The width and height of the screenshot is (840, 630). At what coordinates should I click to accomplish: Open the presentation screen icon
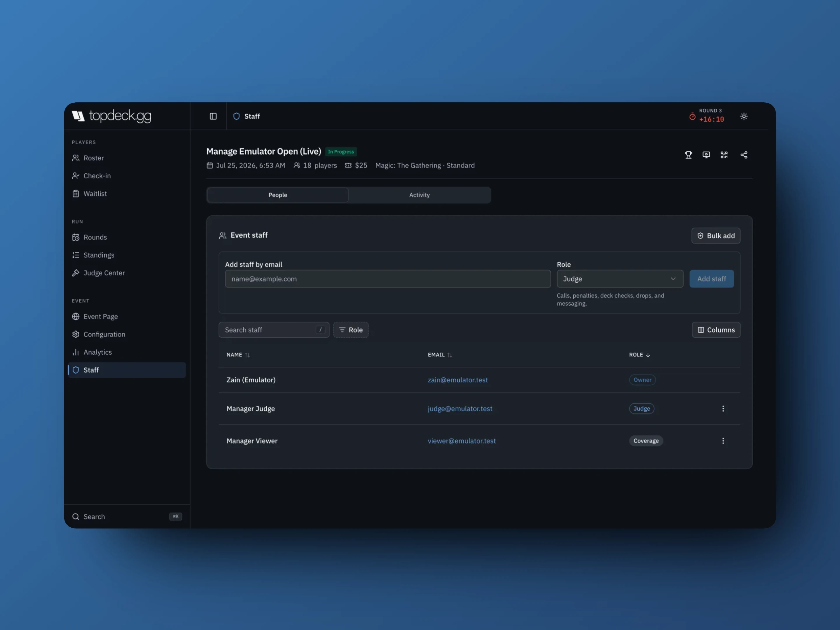click(x=706, y=155)
